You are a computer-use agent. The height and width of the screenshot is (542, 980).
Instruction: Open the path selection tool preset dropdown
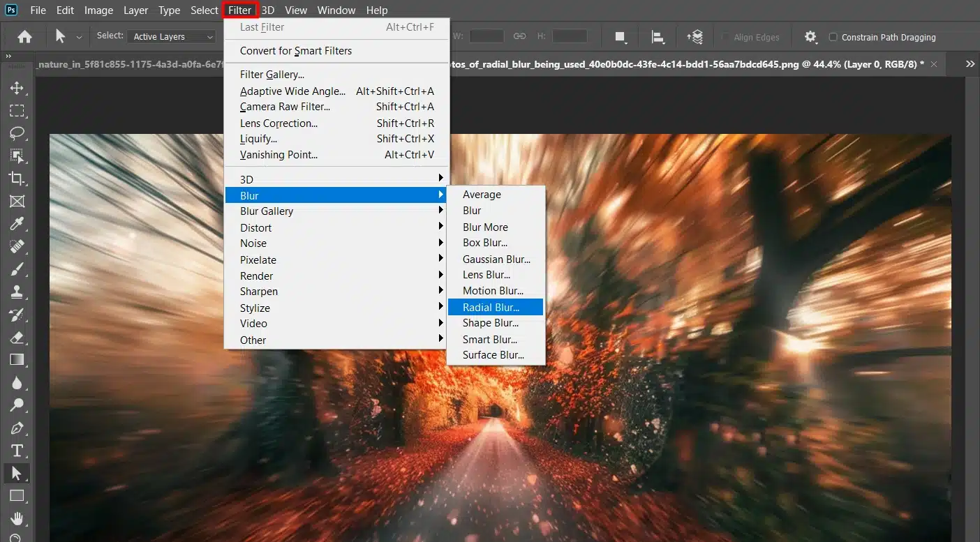79,37
